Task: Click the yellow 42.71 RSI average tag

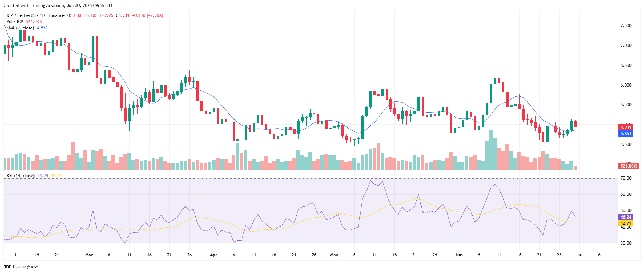Action: (626, 223)
